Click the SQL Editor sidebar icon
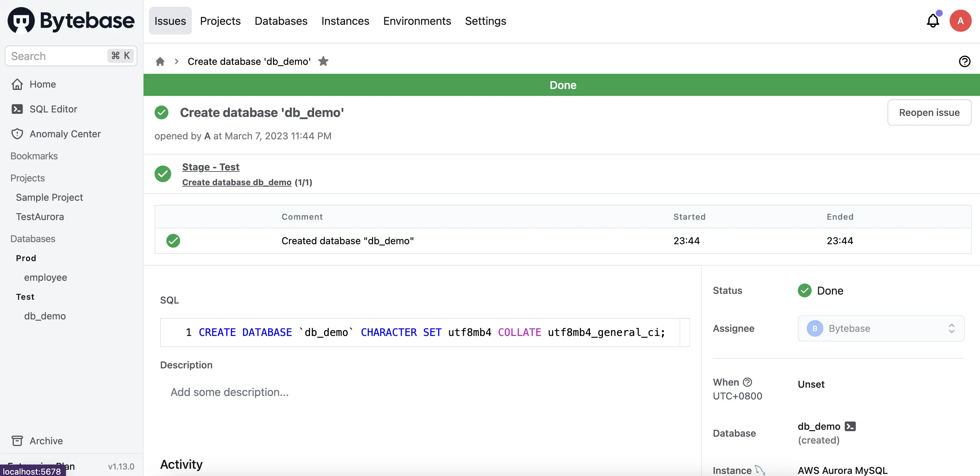This screenshot has height=476, width=980. pos(17,109)
